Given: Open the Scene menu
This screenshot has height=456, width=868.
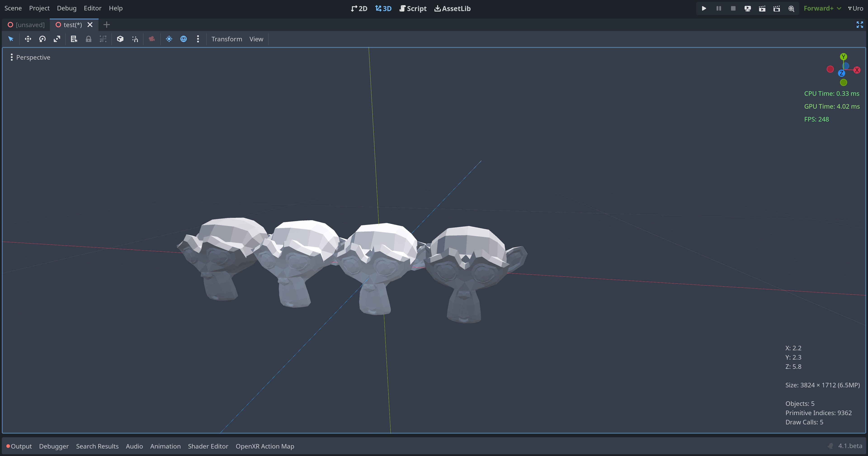Looking at the screenshot, I should [x=13, y=8].
